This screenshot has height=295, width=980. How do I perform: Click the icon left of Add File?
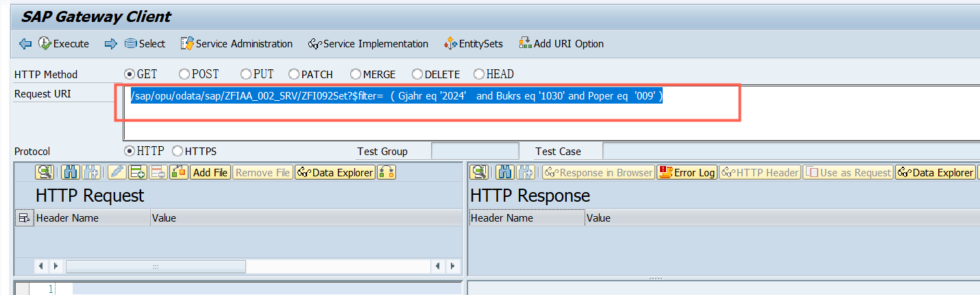(179, 172)
